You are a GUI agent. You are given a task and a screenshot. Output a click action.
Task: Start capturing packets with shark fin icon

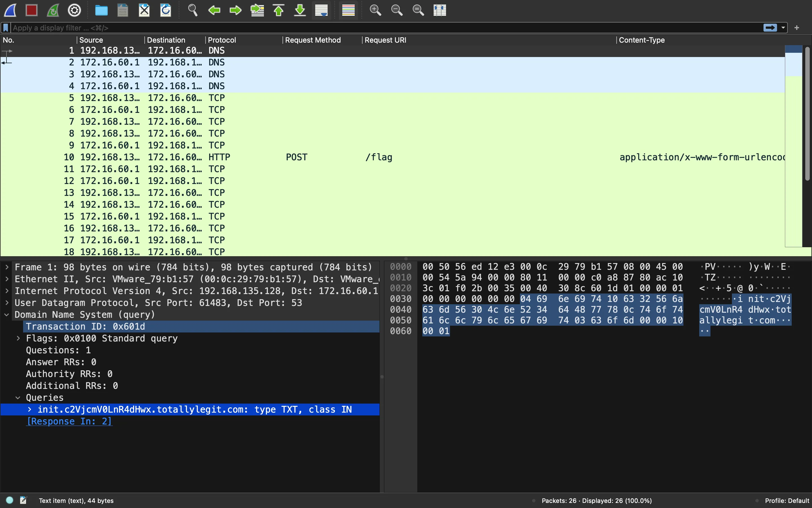point(10,10)
